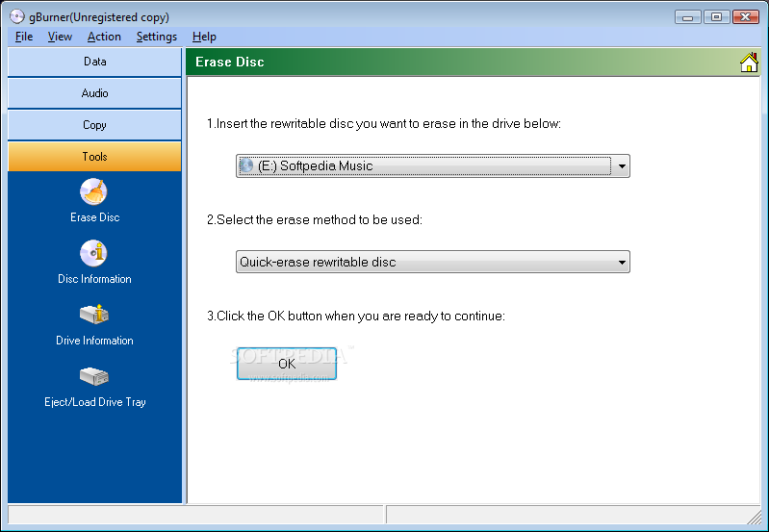The height and width of the screenshot is (532, 769).
Task: Open the File menu
Action: [24, 37]
